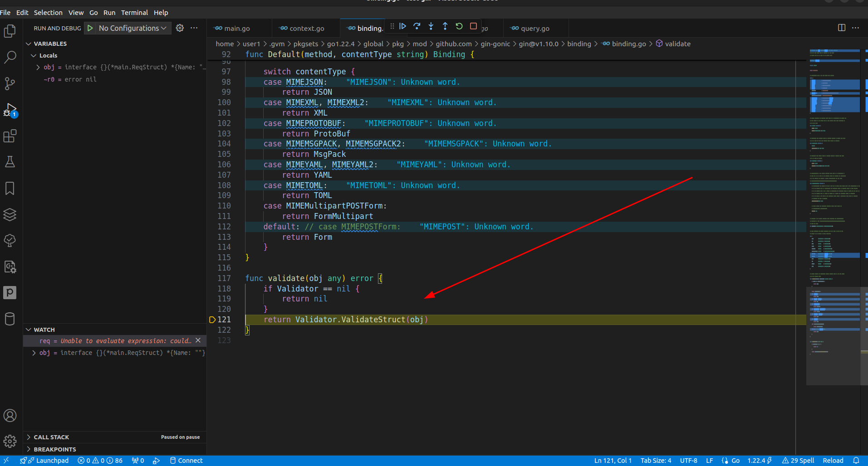868x466 pixels.
Task: Open launch.json with gear icon
Action: pyautogui.click(x=180, y=28)
